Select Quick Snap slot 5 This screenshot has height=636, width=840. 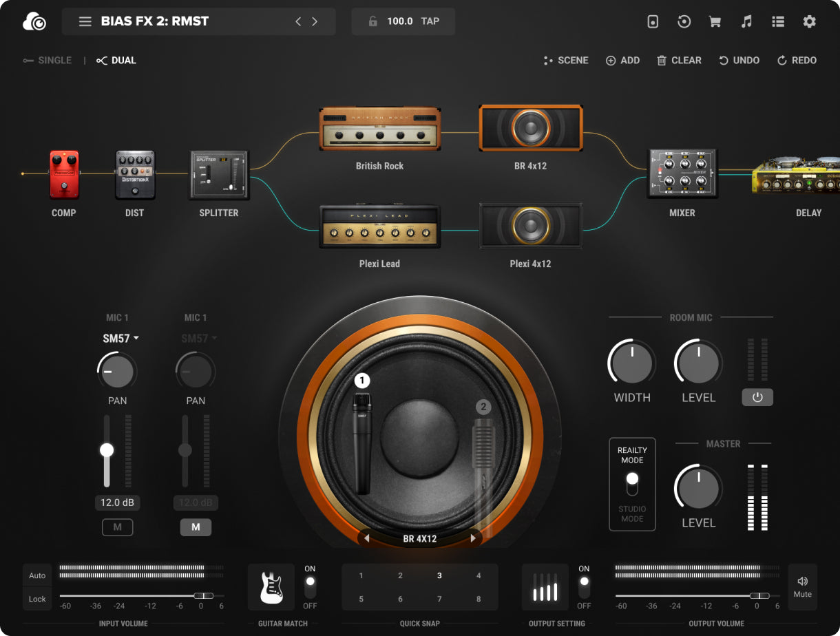point(361,599)
